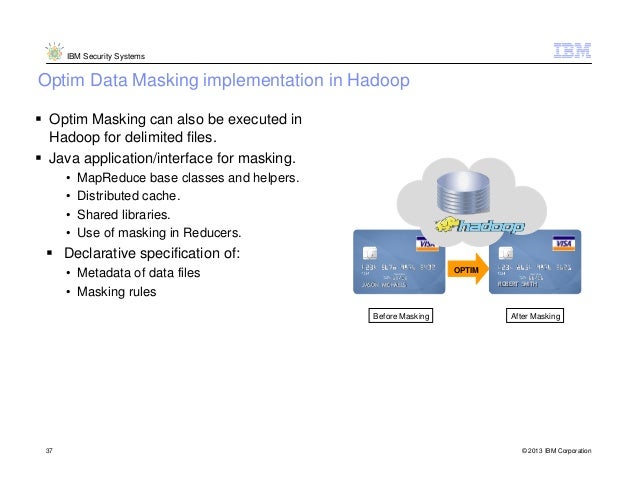638x493 pixels.
Task: Click the 'Before Masking' label box
Action: (401, 316)
